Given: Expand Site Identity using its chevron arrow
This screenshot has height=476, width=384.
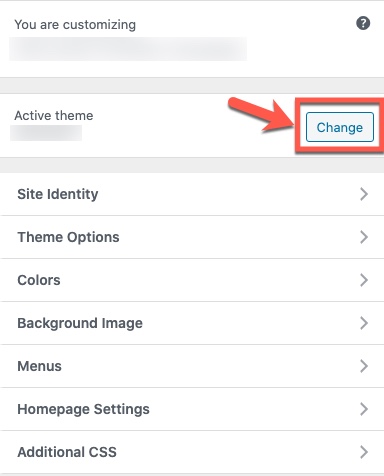Looking at the screenshot, I should [x=364, y=194].
